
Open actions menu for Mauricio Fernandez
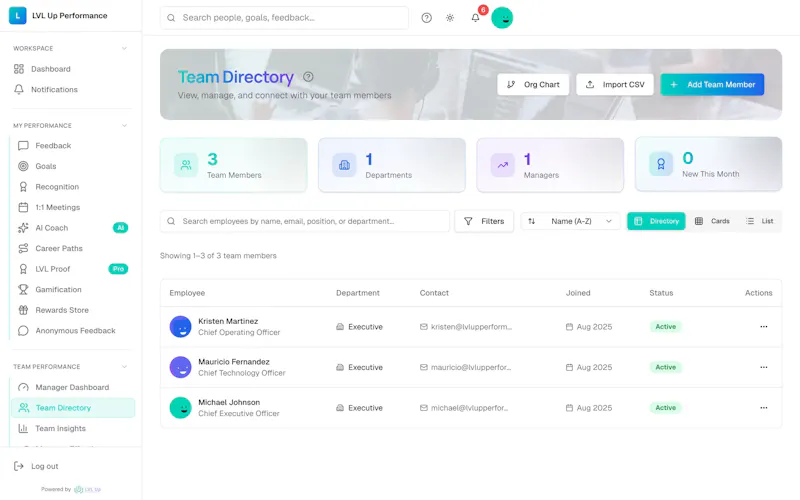coord(764,367)
